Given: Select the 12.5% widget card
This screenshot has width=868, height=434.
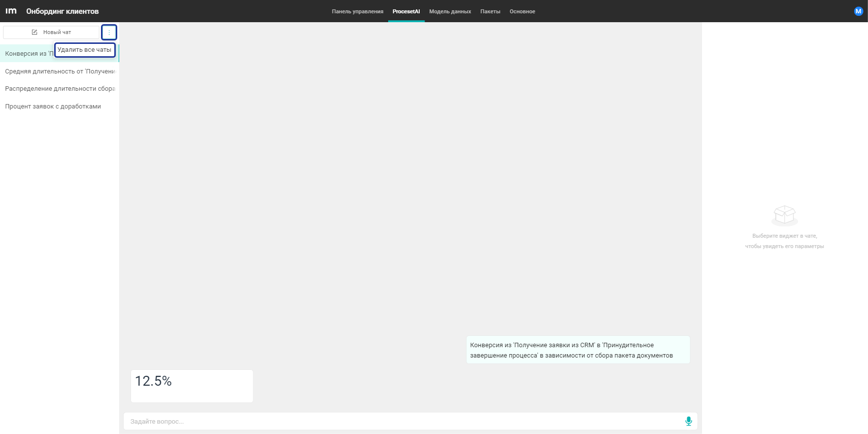Looking at the screenshot, I should [x=192, y=386].
